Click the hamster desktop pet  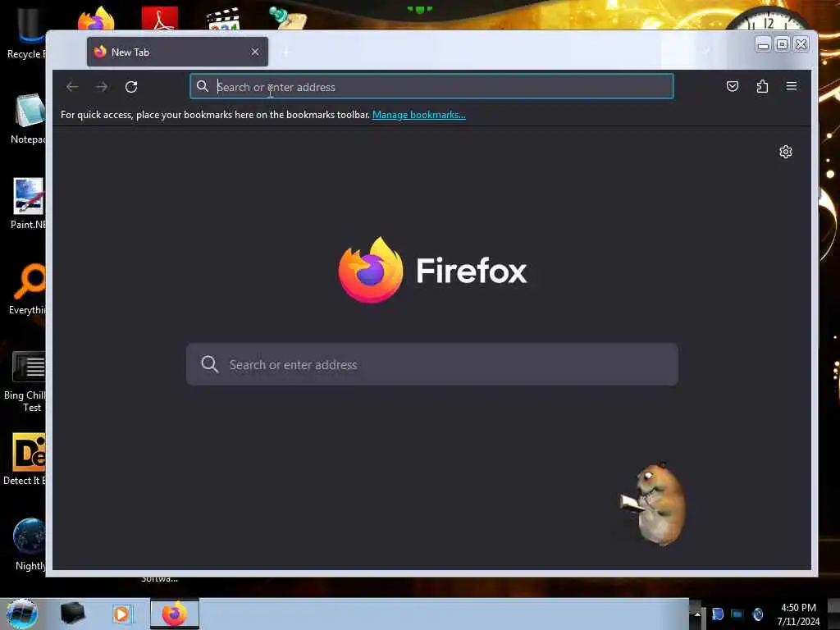tap(655, 504)
